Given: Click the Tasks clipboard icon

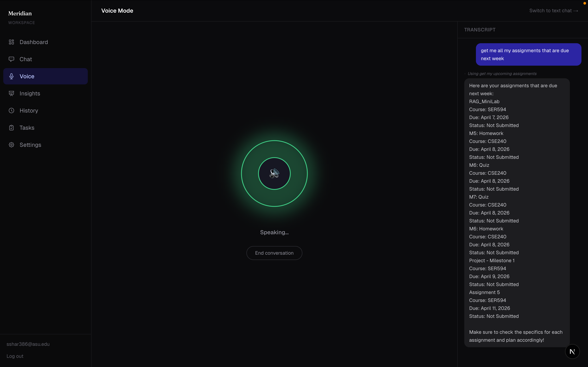Looking at the screenshot, I should tap(11, 128).
